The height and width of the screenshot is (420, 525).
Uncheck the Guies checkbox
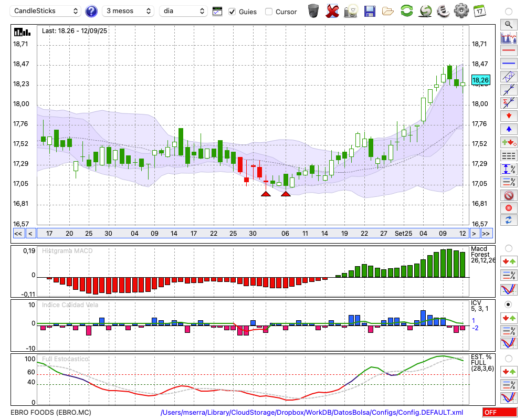232,12
